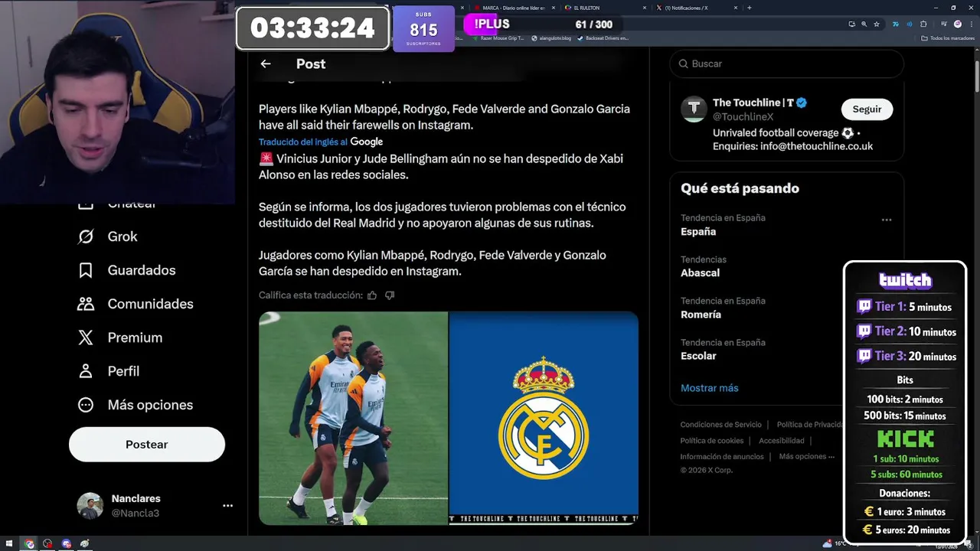
Task: Open the Chrome profile avatar
Action: 958,24
